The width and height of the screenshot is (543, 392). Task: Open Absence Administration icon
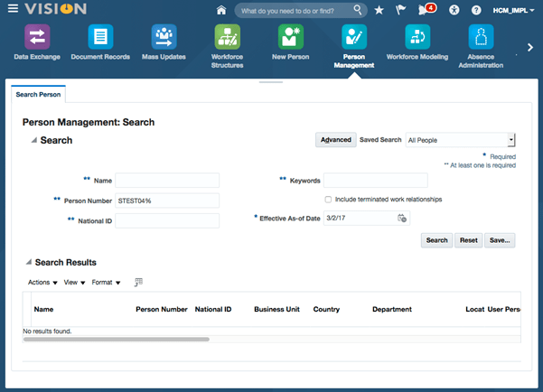click(481, 37)
